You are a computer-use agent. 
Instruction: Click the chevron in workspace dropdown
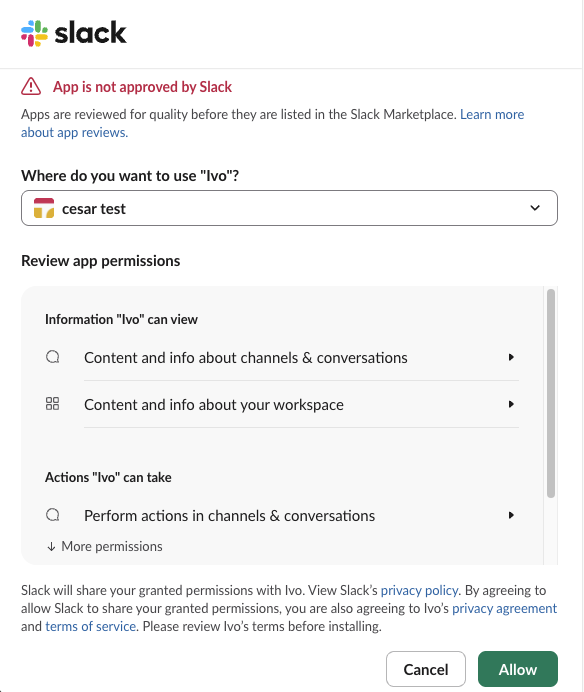535,208
